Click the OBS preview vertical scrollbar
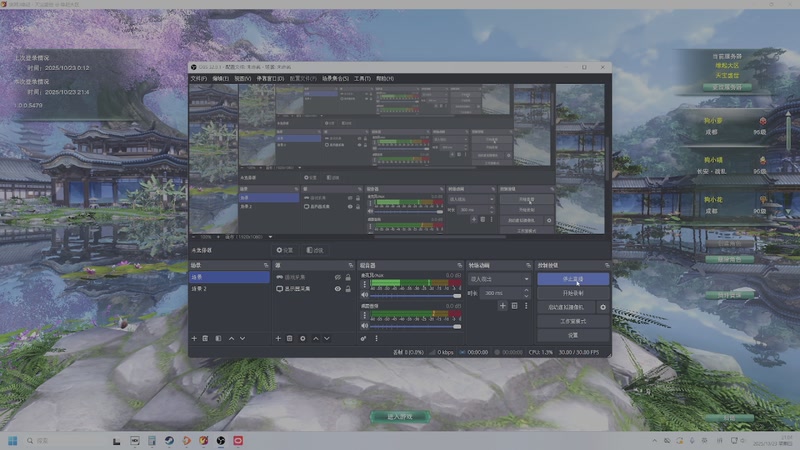Screen dimensions: 800x450 point(608,158)
